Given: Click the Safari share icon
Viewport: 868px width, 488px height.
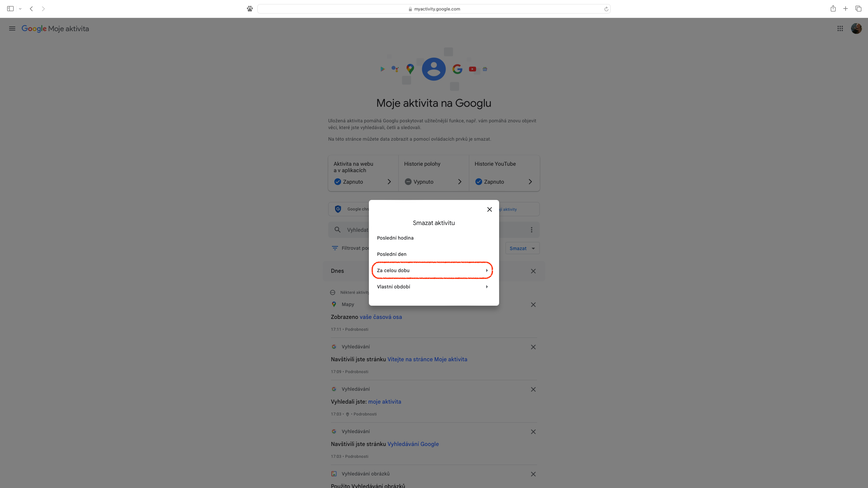Looking at the screenshot, I should [x=833, y=9].
